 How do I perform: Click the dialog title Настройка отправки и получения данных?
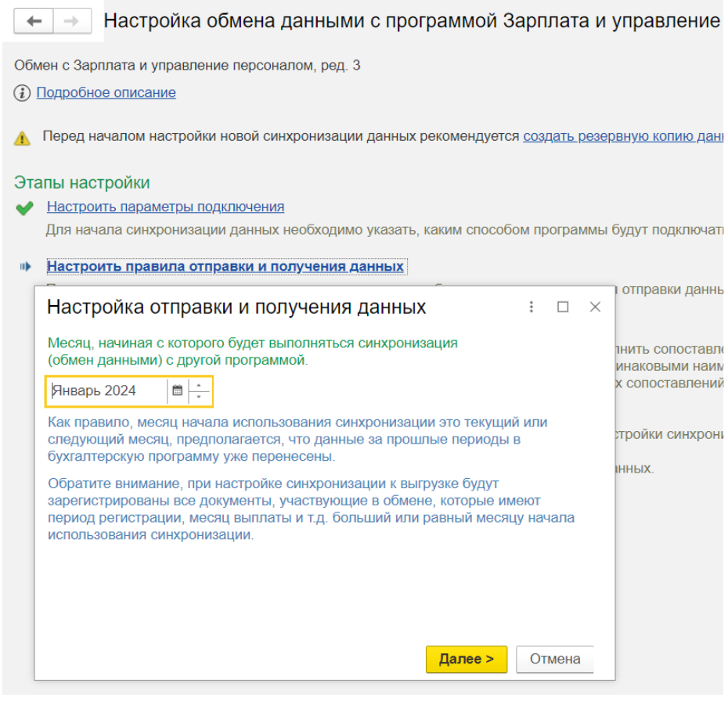click(x=236, y=307)
